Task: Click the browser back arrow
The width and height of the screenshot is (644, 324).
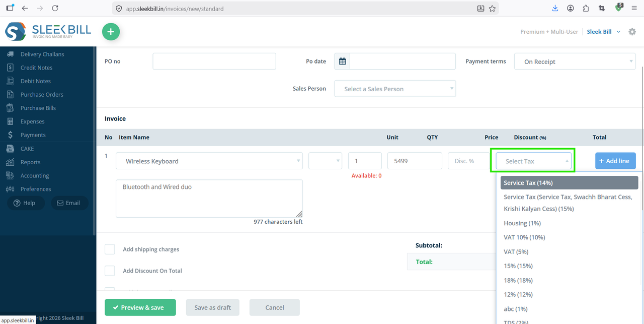Action: click(25, 9)
